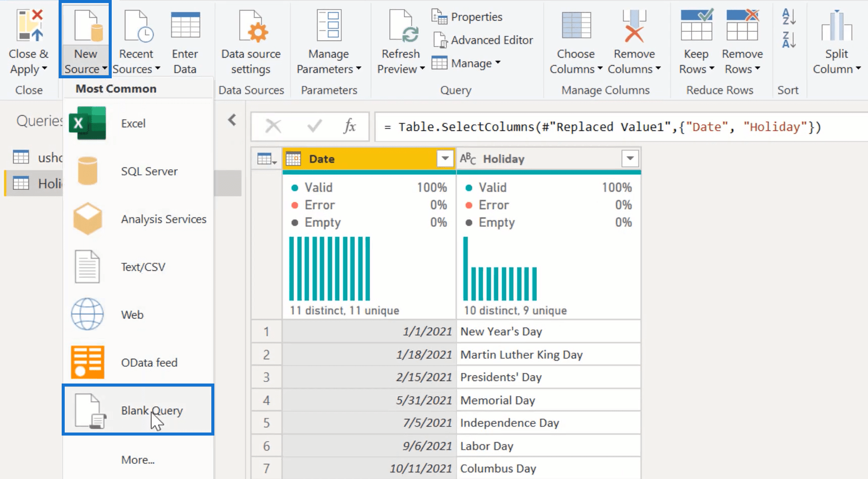Cancel the formula edit with X

pos(273,126)
